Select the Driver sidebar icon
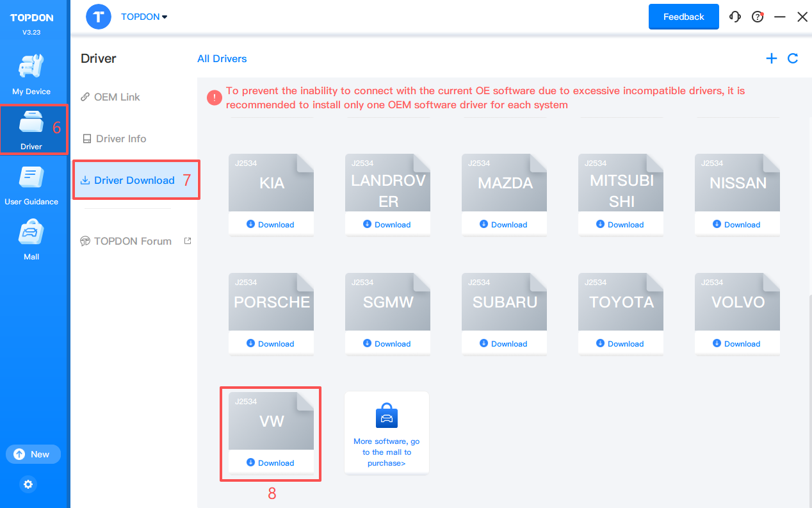This screenshot has height=508, width=812. coord(31,129)
